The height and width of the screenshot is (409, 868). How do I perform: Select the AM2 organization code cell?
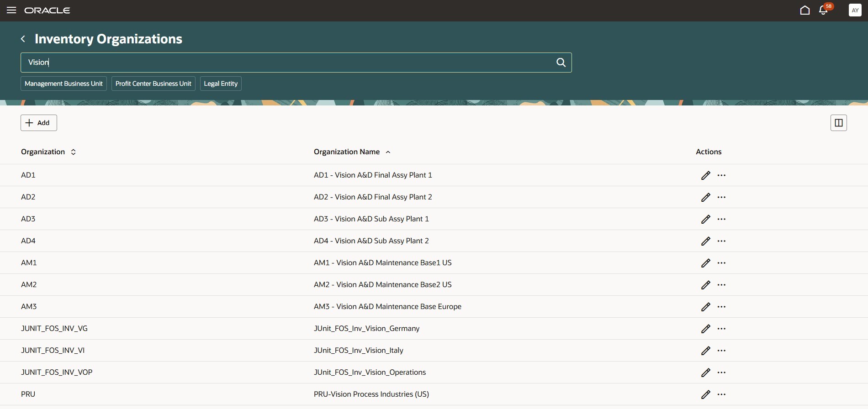(x=29, y=284)
